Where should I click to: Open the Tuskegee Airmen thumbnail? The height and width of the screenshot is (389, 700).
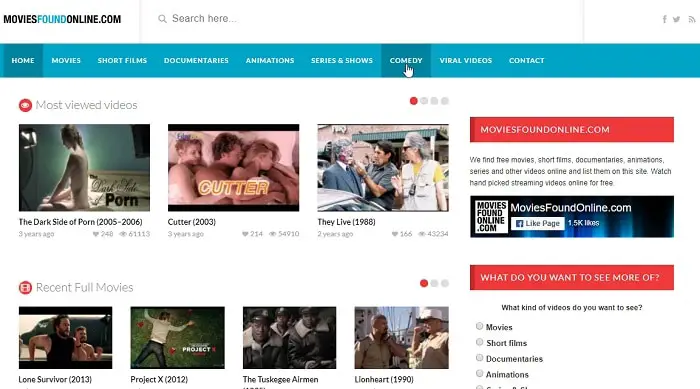point(289,338)
